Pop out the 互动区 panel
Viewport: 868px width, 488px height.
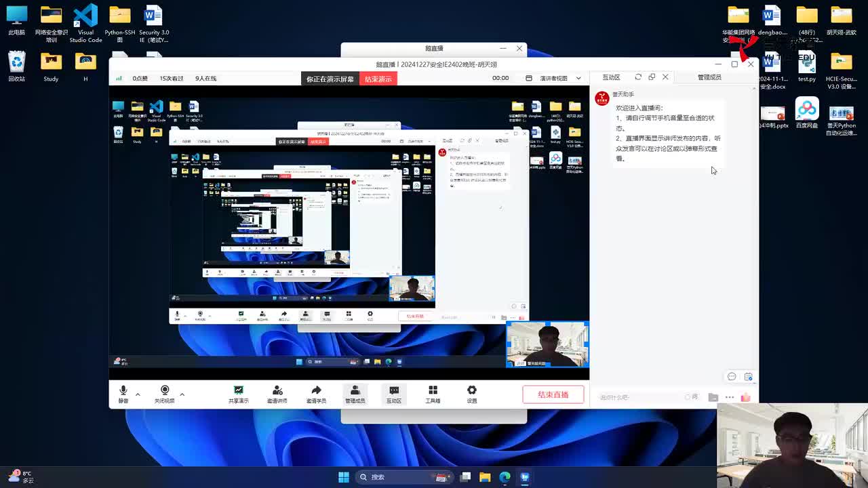tap(652, 77)
